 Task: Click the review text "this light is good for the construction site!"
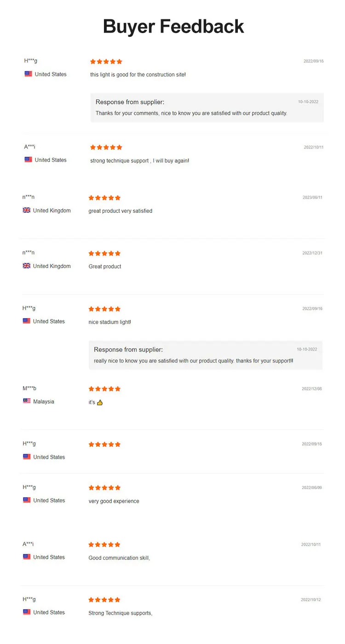[x=138, y=74]
